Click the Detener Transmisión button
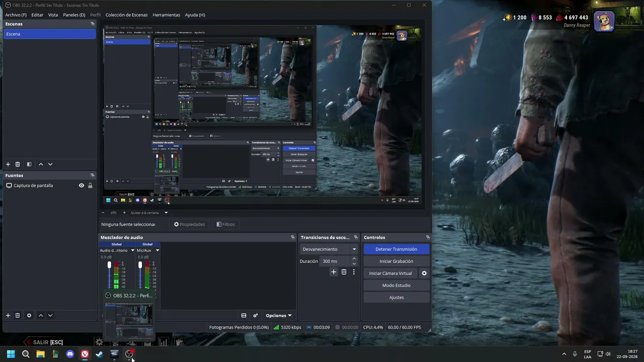644x362 pixels. tap(396, 249)
